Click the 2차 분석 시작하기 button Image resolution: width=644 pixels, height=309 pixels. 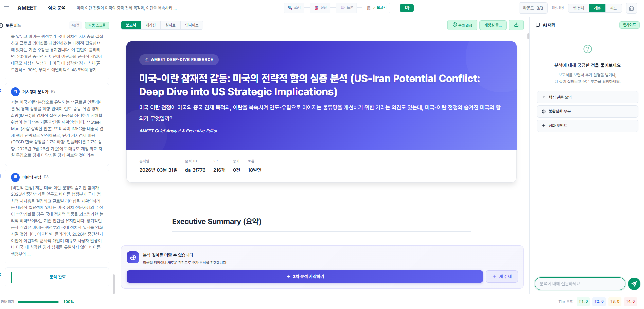304,276
